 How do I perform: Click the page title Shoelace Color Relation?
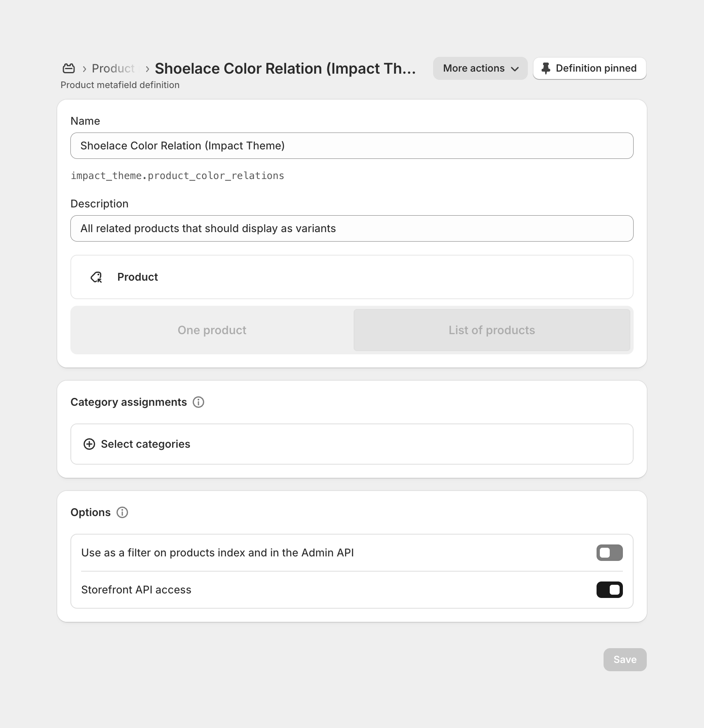[x=285, y=68]
